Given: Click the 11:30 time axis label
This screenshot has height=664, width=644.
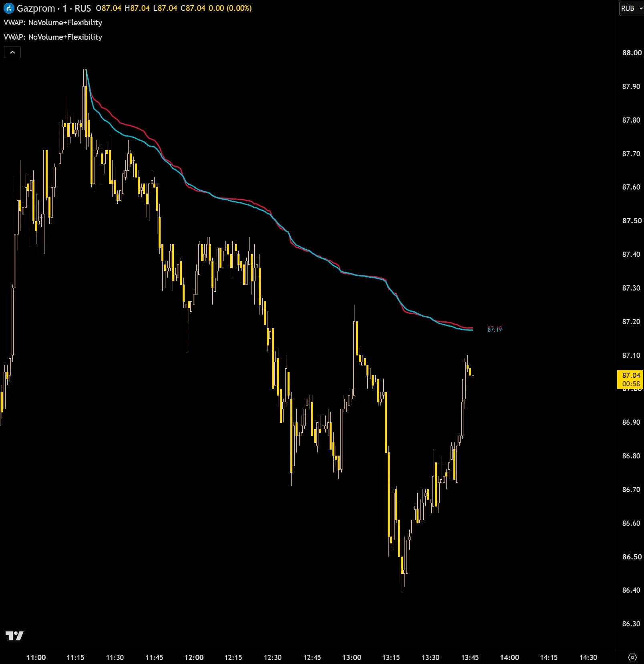Looking at the screenshot, I should click(115, 658).
